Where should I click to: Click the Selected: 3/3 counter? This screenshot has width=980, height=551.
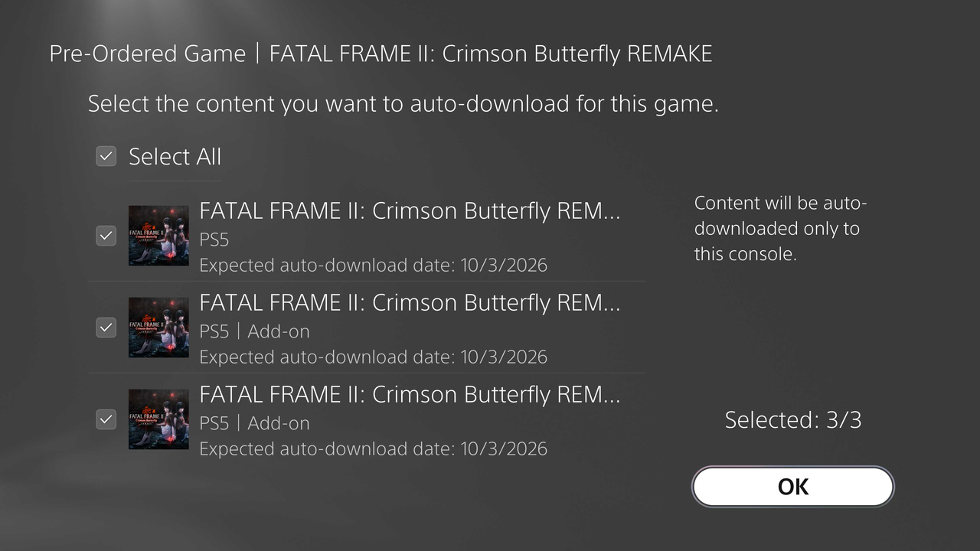tap(792, 420)
